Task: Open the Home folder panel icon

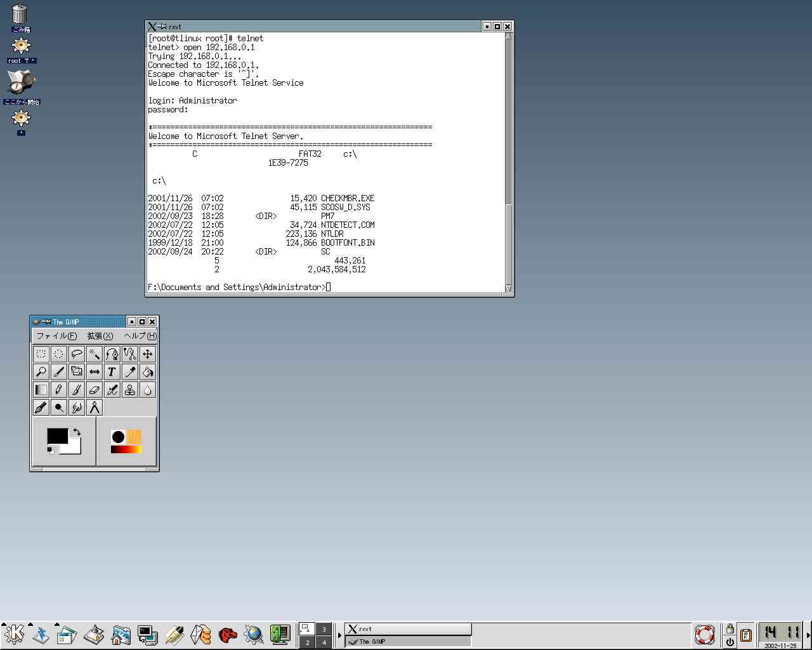Action: [x=121, y=634]
